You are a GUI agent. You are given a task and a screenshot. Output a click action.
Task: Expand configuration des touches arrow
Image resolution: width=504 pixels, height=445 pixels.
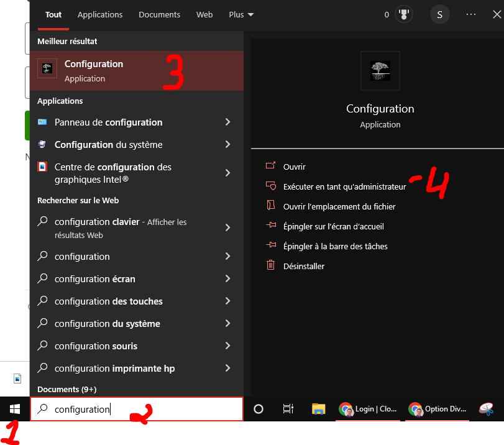227,301
